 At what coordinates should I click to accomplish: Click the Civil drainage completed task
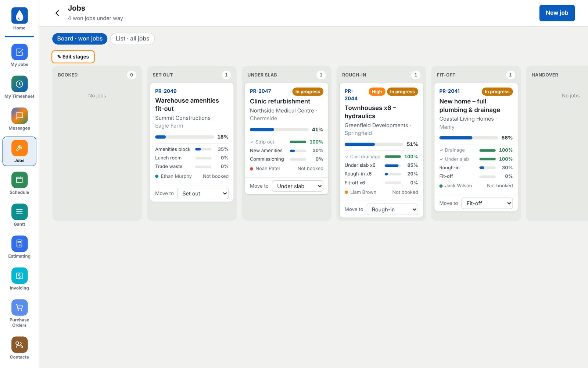(x=381, y=156)
